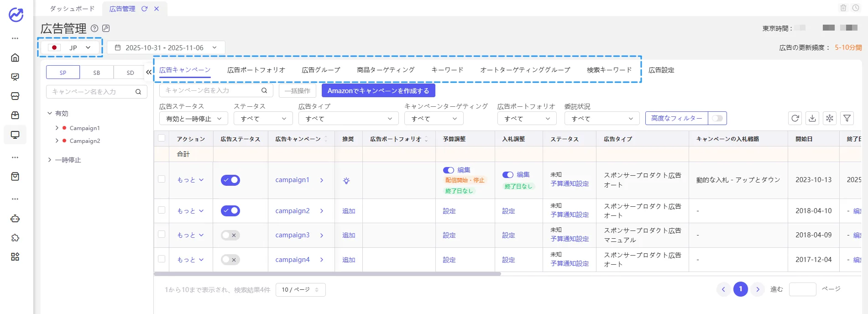Viewport: 868px width, 314px height.
Task: Switch to 検索キーワード tab
Action: (x=609, y=70)
